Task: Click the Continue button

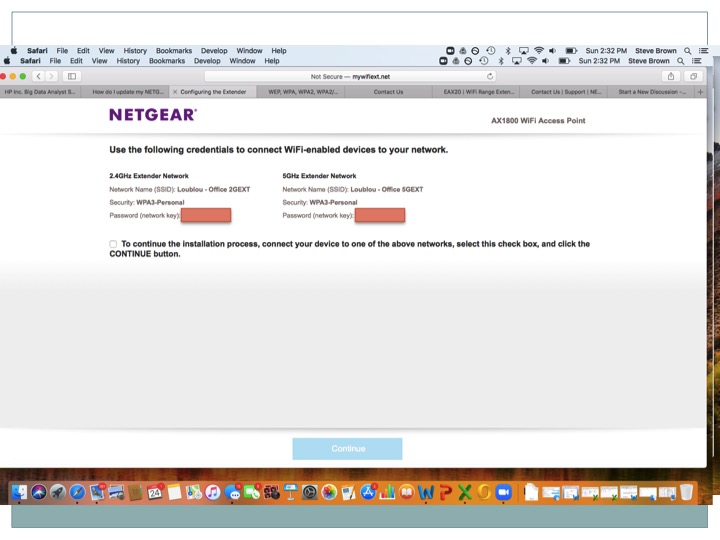Action: [x=348, y=449]
